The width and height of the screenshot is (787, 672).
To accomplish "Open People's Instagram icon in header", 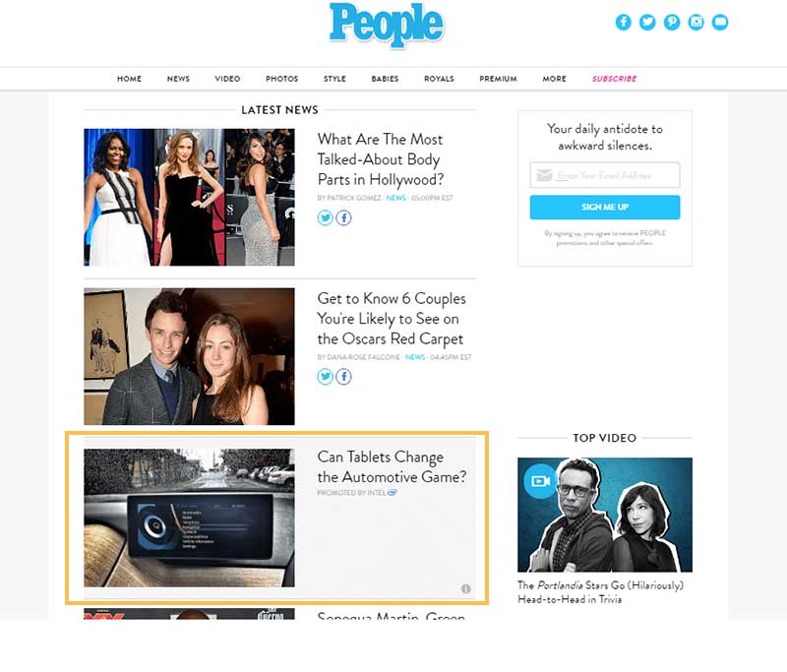I will point(696,22).
